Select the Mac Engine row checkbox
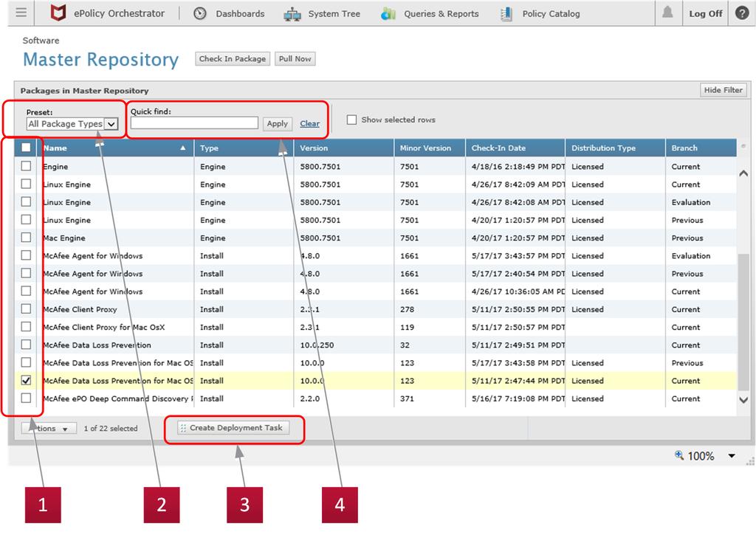The height and width of the screenshot is (535, 756). 26,237
